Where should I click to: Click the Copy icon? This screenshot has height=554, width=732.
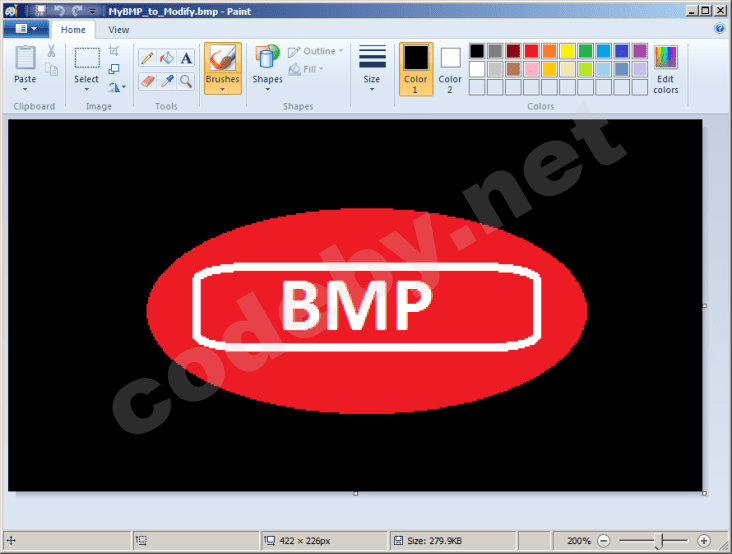[51, 70]
